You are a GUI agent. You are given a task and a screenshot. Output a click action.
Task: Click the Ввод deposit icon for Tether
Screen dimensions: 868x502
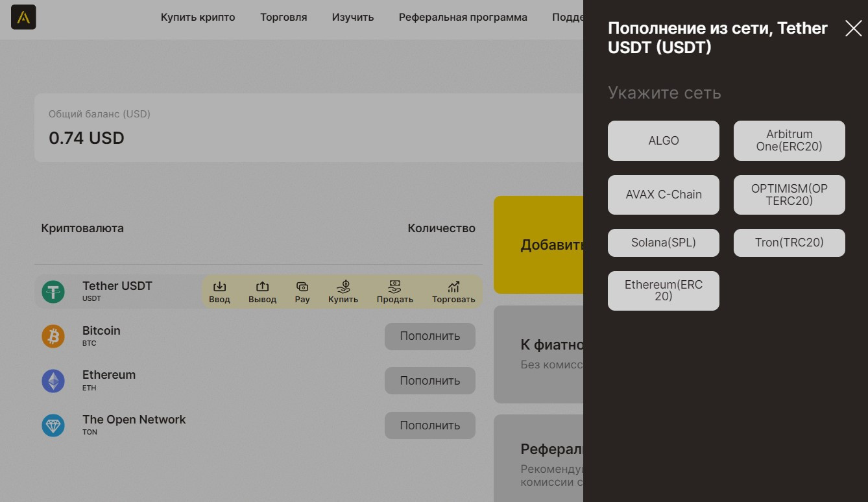(219, 287)
